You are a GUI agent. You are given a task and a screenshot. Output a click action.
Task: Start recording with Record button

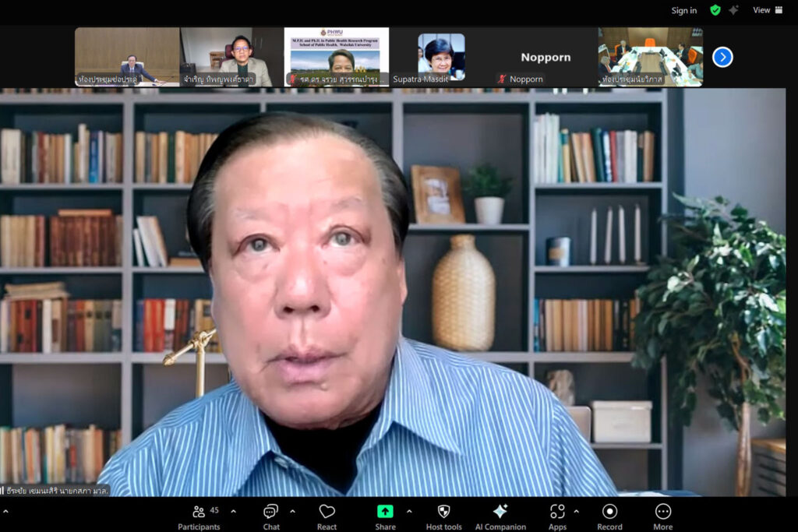[609, 516]
